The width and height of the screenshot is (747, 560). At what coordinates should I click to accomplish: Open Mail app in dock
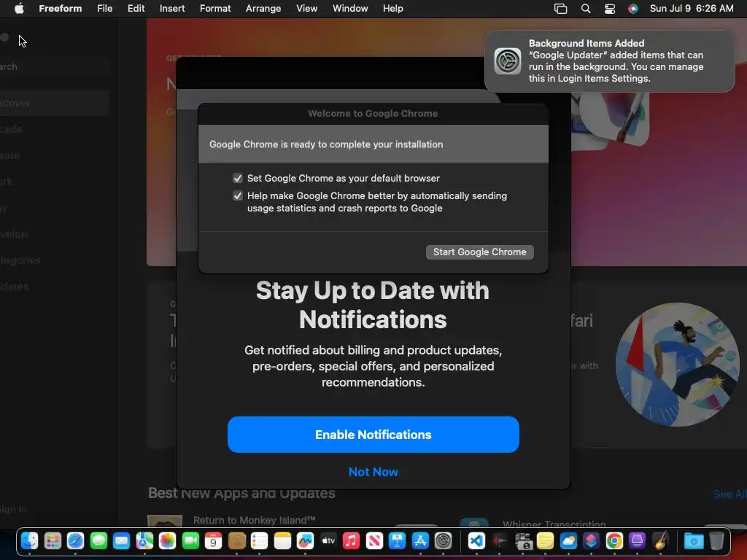[122, 541]
